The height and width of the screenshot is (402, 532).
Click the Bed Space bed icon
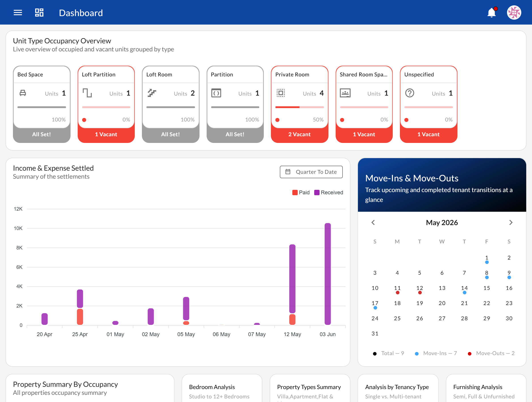click(x=23, y=93)
